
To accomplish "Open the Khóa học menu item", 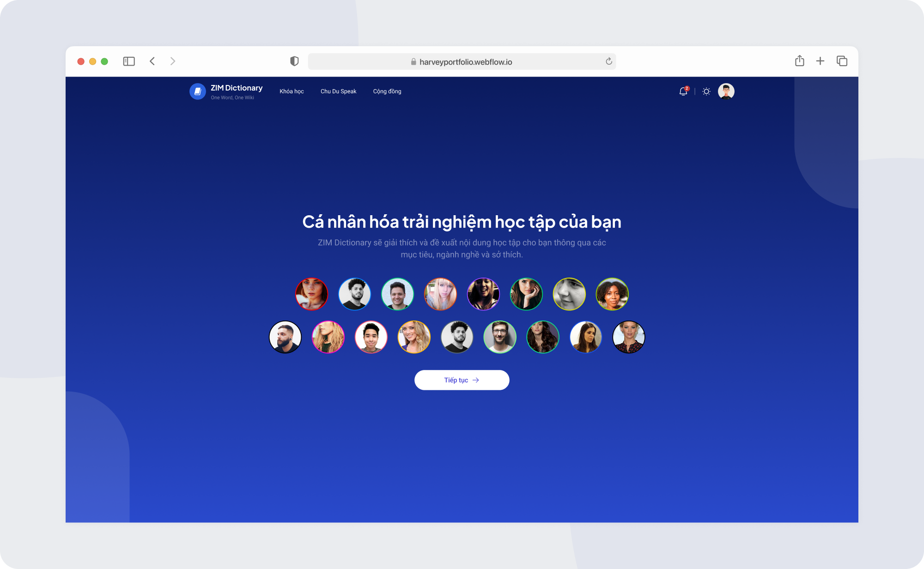I will [292, 91].
